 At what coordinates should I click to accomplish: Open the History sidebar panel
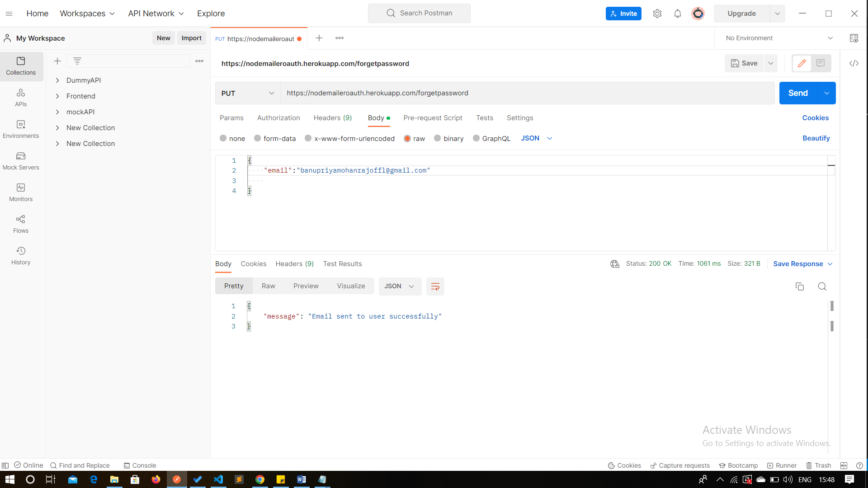[x=21, y=256]
